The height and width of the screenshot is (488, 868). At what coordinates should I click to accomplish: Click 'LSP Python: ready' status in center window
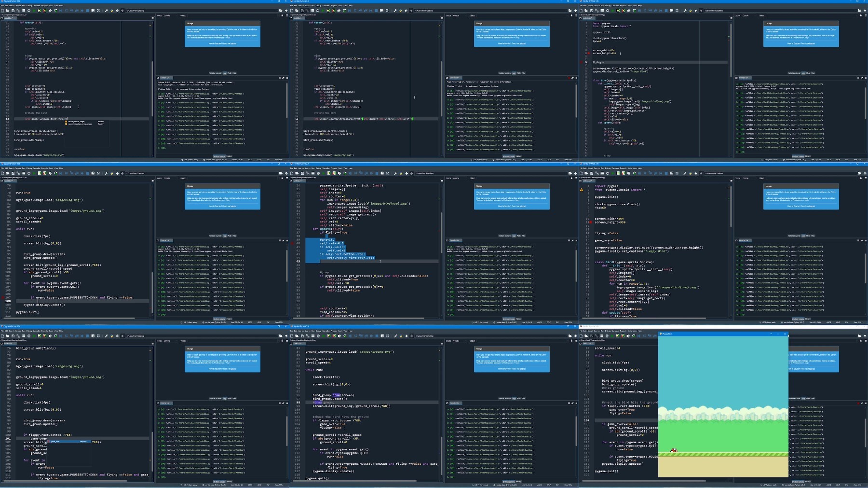pos(479,322)
